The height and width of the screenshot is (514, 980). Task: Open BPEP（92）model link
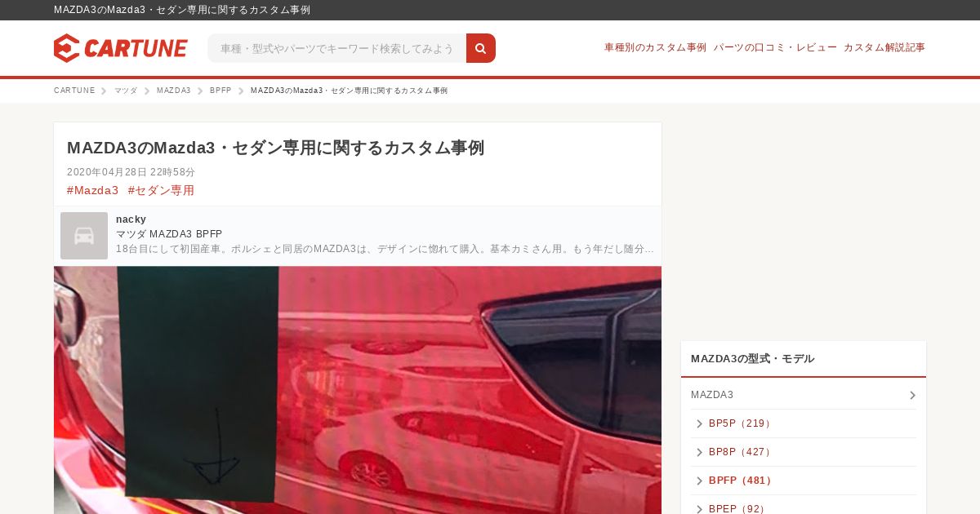(738, 508)
